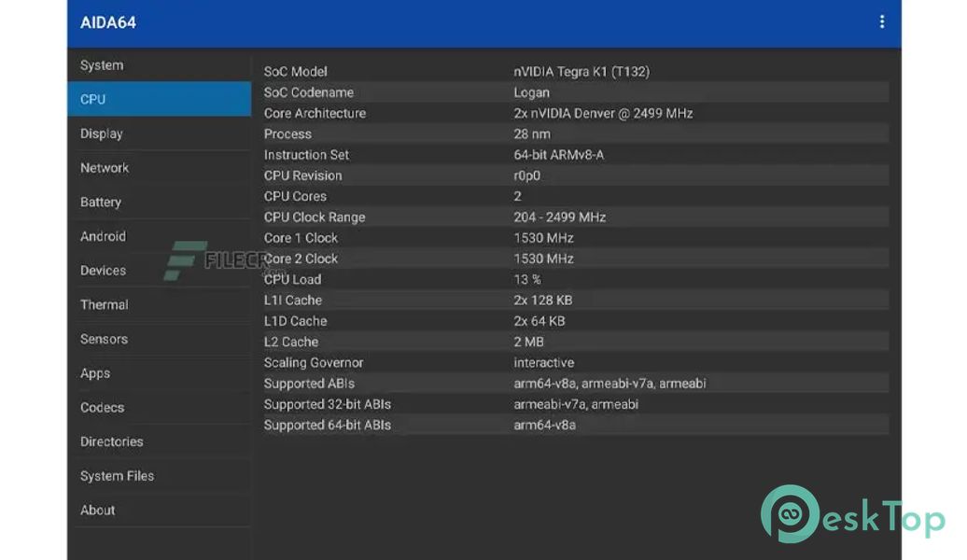Show the Sensors section
The height and width of the screenshot is (560, 967).
[x=159, y=339]
